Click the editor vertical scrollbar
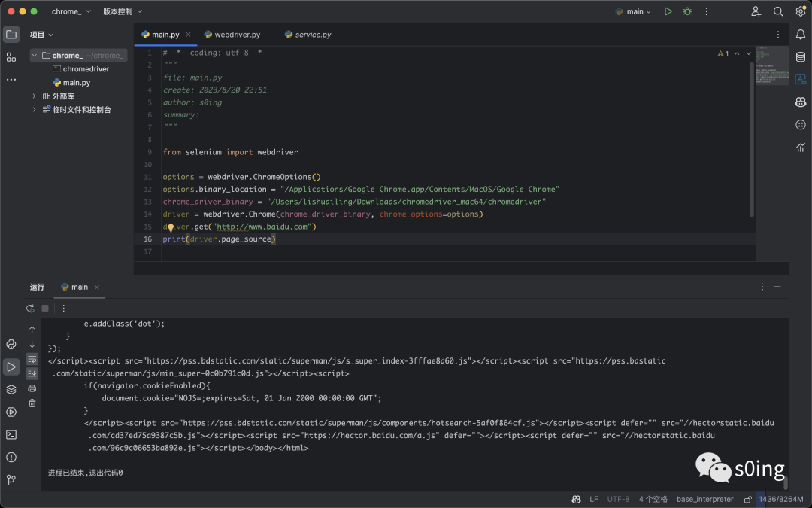This screenshot has height=508, width=812. click(751, 139)
